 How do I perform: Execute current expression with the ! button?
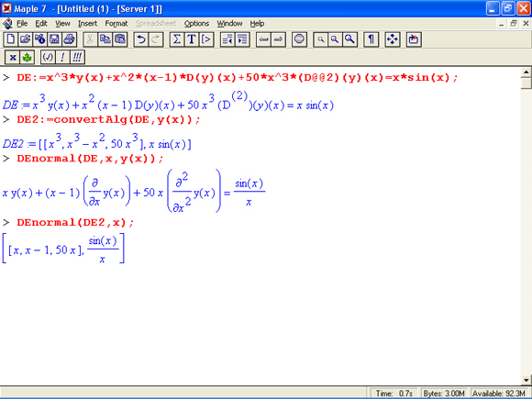point(62,57)
